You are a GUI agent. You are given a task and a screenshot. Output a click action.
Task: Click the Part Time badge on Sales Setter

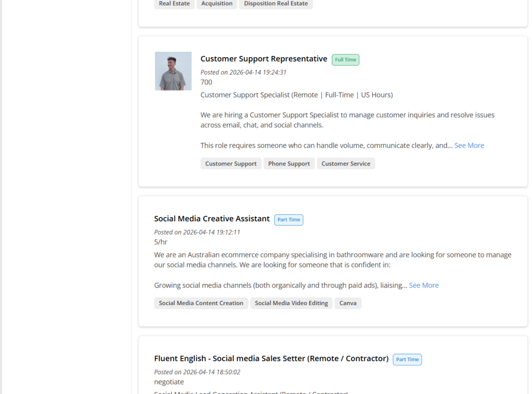(x=407, y=359)
